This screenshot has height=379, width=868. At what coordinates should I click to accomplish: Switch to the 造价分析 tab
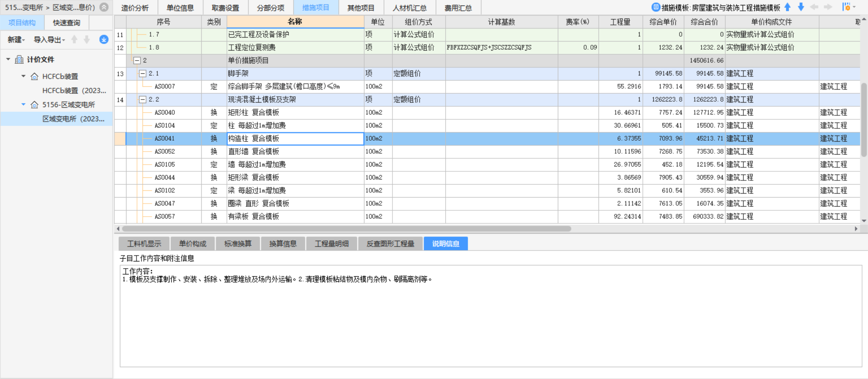click(135, 8)
